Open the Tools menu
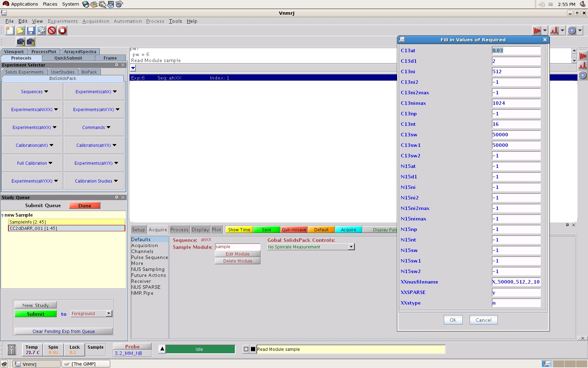Screen dimensions: 588x368 175,21
